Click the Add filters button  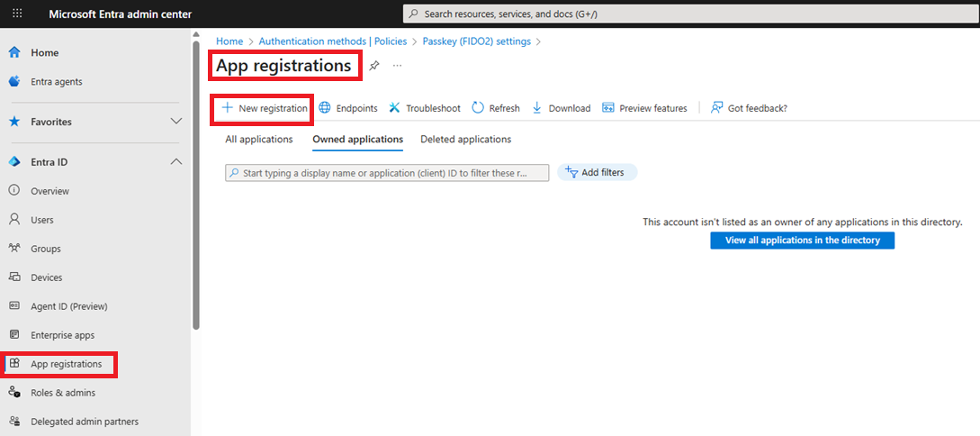click(x=597, y=172)
